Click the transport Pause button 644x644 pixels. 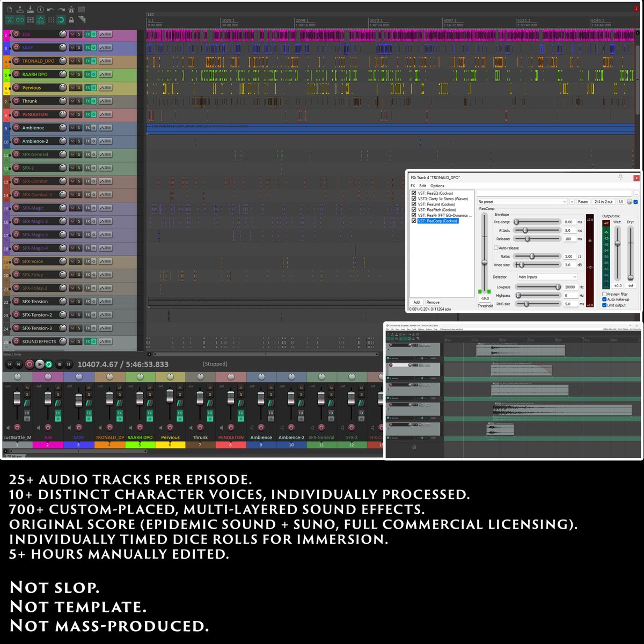tap(69, 364)
